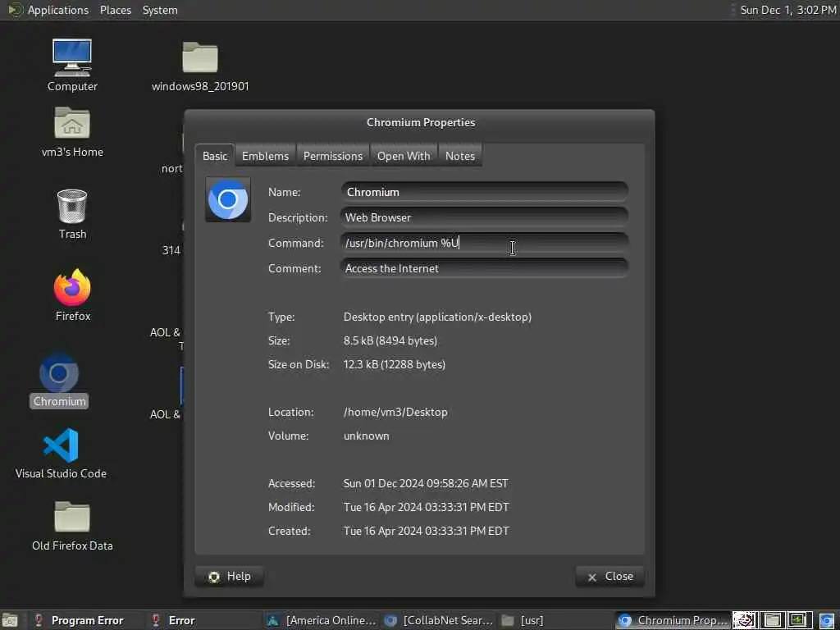Select the Trash desktop icon
Viewport: 840px width, 630px height.
pos(72,206)
